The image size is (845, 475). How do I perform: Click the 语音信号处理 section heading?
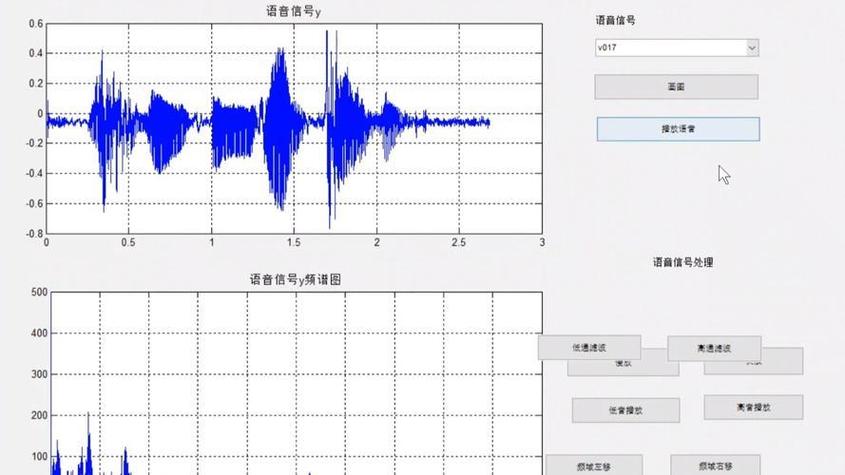click(683, 263)
